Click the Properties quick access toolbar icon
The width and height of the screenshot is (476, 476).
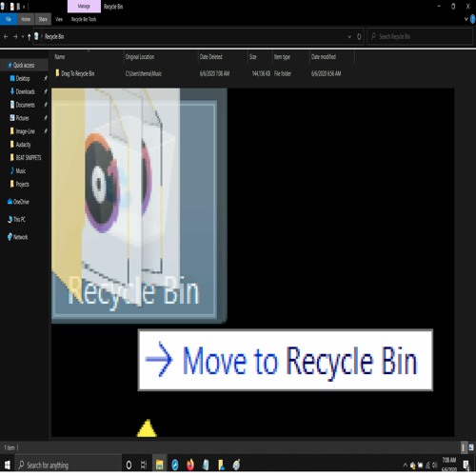pos(11,7)
